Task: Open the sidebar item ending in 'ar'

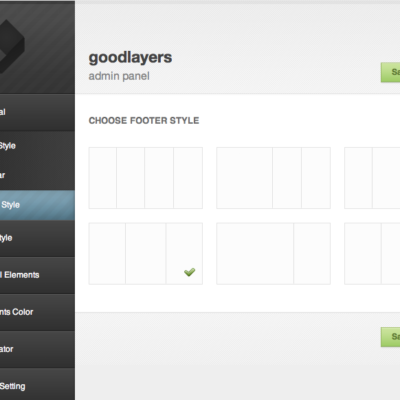Action: tap(37, 175)
